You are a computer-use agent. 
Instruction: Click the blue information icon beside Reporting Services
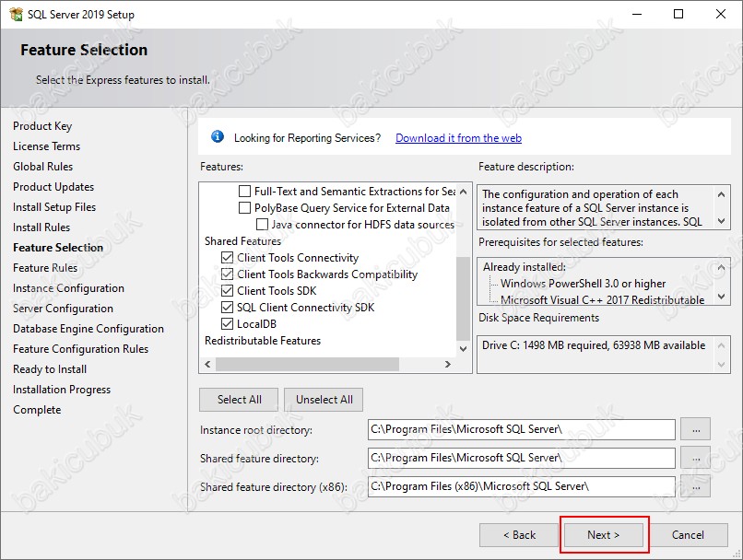click(x=218, y=137)
